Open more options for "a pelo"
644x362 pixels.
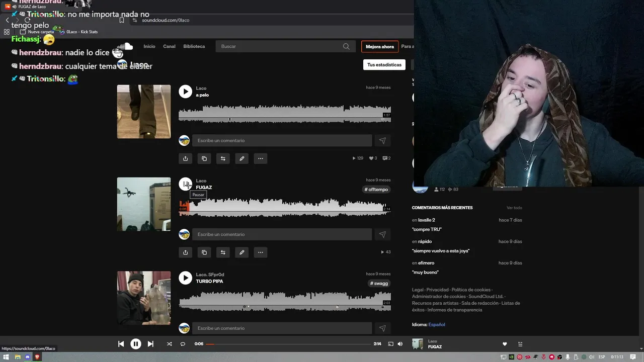(261, 158)
